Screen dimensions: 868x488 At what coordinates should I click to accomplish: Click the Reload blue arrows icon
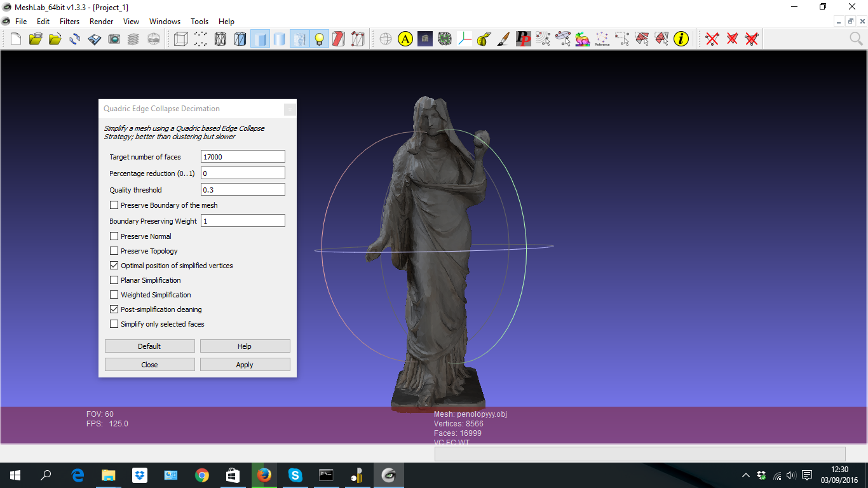74,39
